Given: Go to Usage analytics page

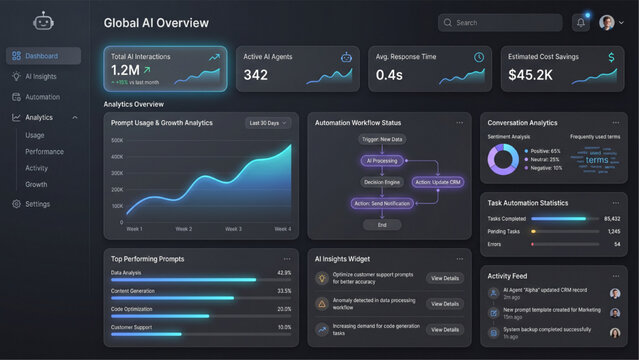Looking at the screenshot, I should [35, 135].
